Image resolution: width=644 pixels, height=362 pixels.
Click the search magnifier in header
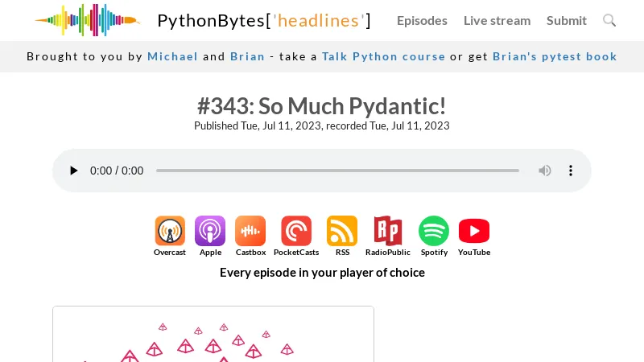point(609,20)
